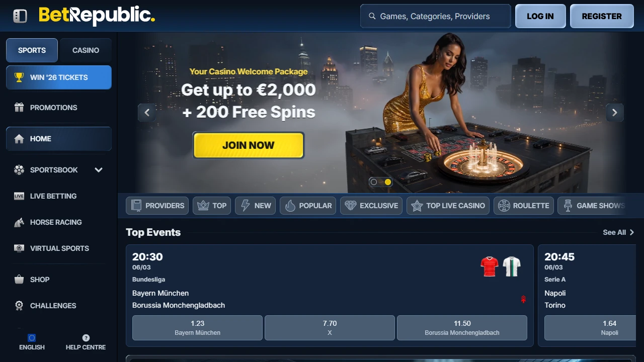Show next banner slide with right arrow

[x=615, y=113]
